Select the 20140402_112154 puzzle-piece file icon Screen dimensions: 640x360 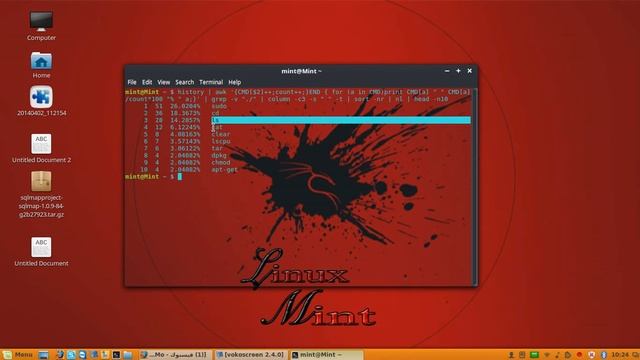[x=41, y=97]
